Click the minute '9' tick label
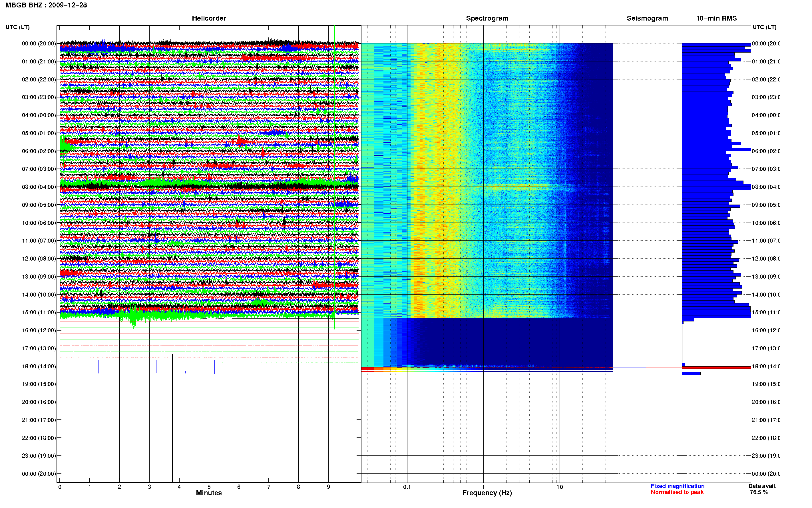 click(x=328, y=487)
